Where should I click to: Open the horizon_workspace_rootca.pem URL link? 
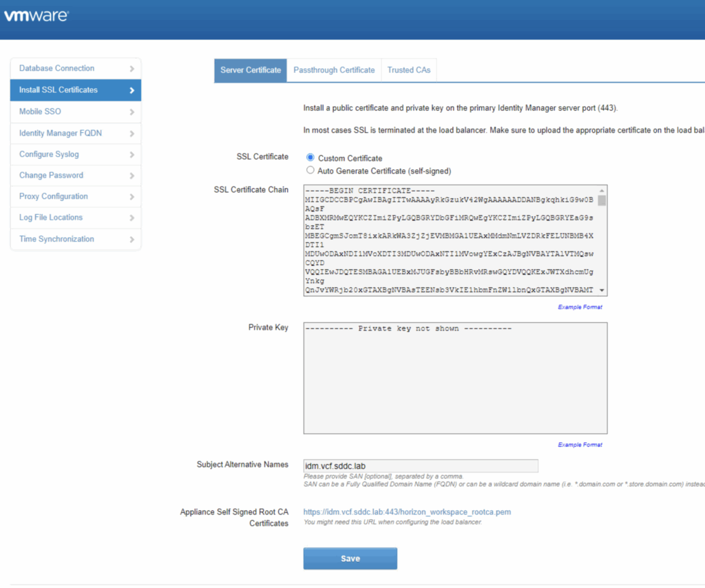[x=407, y=512]
